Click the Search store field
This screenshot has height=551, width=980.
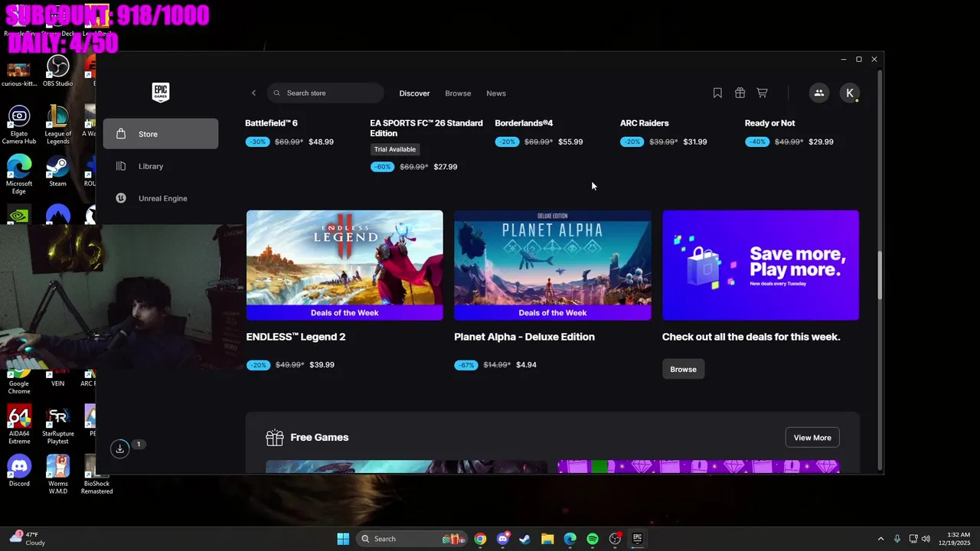point(325,93)
